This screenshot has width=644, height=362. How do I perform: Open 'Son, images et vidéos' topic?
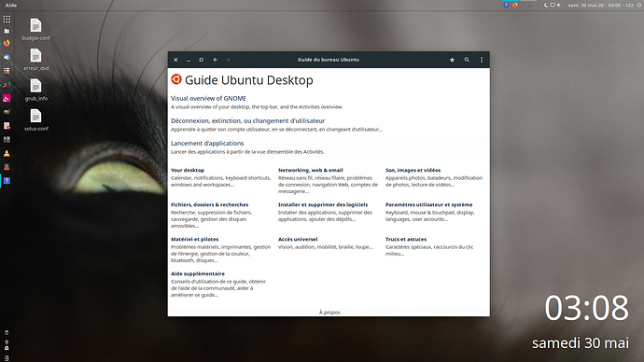[x=413, y=170]
